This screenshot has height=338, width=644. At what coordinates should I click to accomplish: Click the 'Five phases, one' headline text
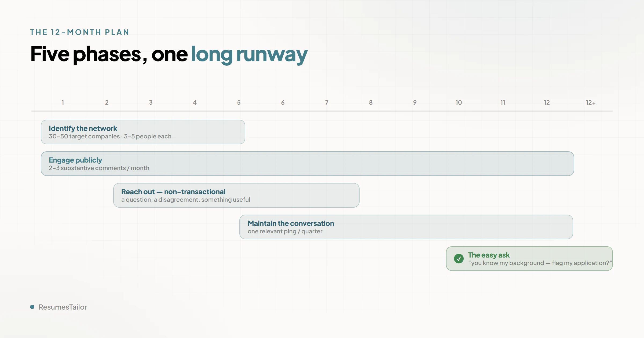tap(109, 54)
